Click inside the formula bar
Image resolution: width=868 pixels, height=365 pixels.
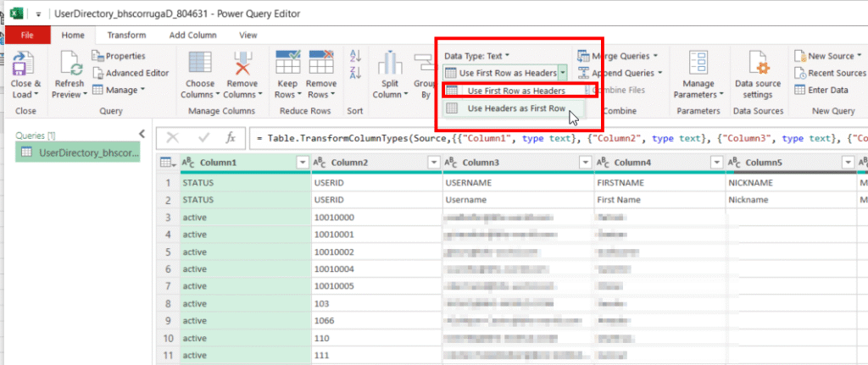coord(551,137)
